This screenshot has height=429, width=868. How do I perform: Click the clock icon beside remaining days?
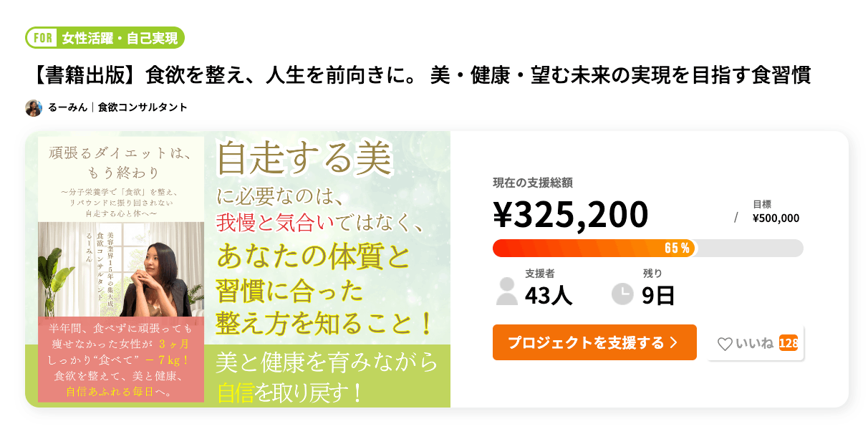pos(622,294)
